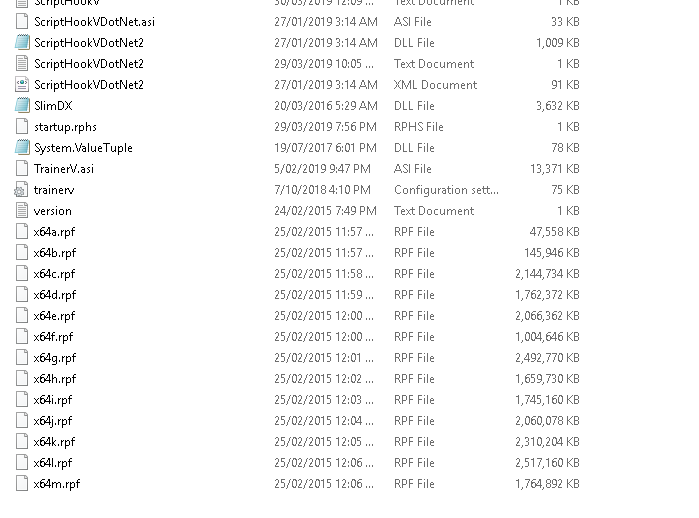The image size is (699, 518).
Task: Click the trainerv configuration settings icon
Action: tap(22, 190)
